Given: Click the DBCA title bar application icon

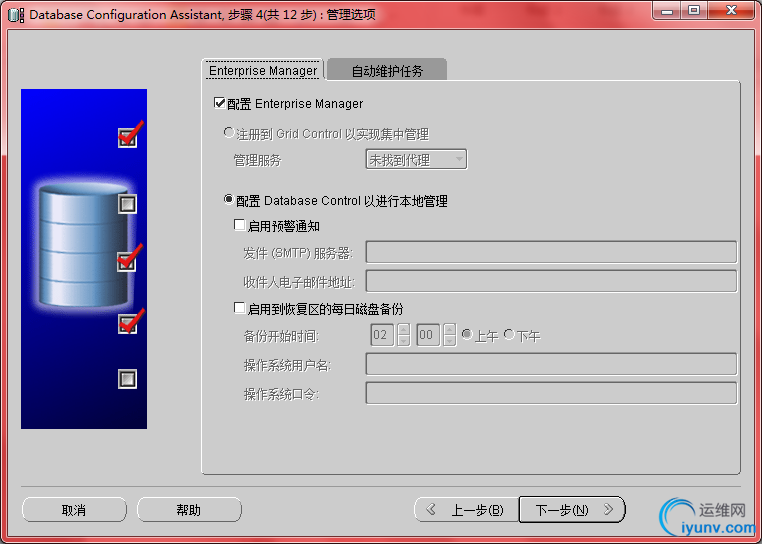Looking at the screenshot, I should (x=16, y=15).
